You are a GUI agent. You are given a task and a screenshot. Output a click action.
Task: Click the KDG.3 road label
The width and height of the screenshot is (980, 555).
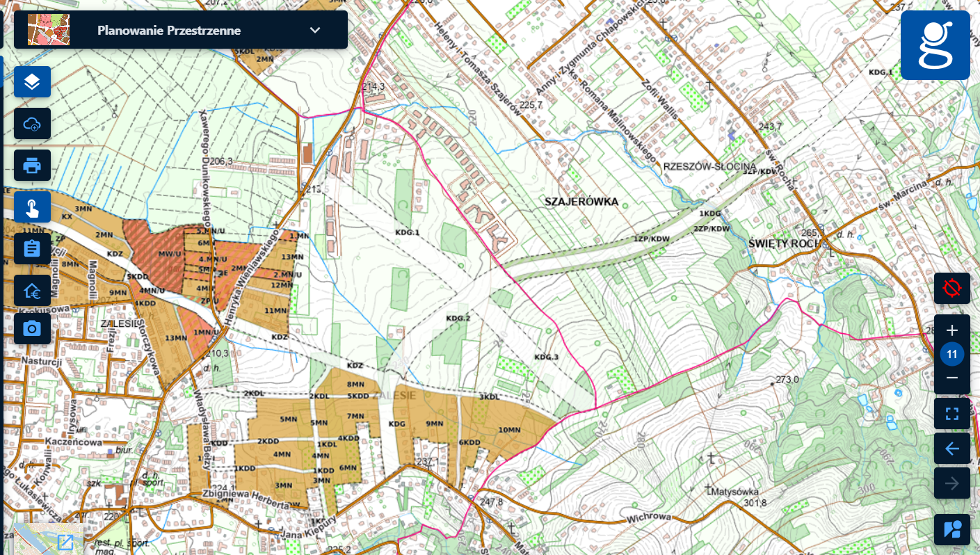(546, 357)
